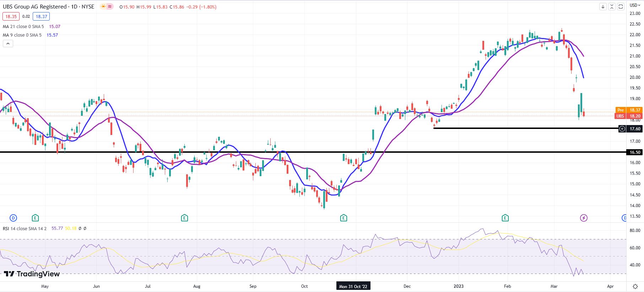Image resolution: width=644 pixels, height=292 pixels.
Task: Click the Dec label on the time axis
Action: tap(407, 286)
